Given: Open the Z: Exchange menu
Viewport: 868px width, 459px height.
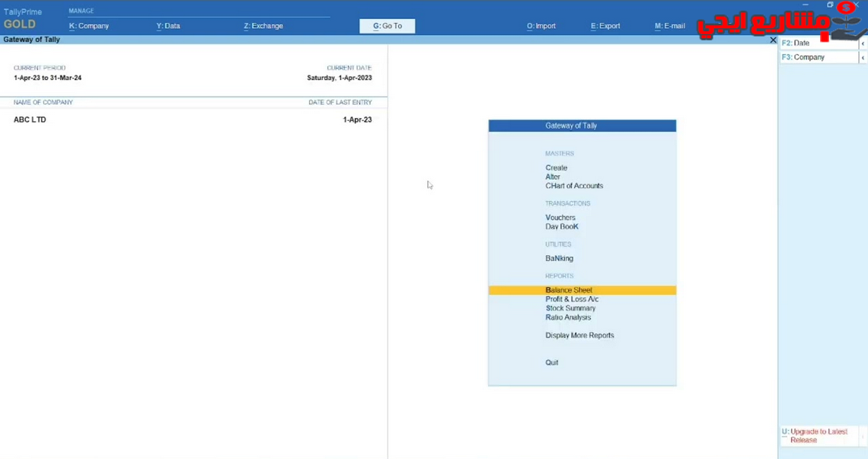Looking at the screenshot, I should (x=263, y=26).
